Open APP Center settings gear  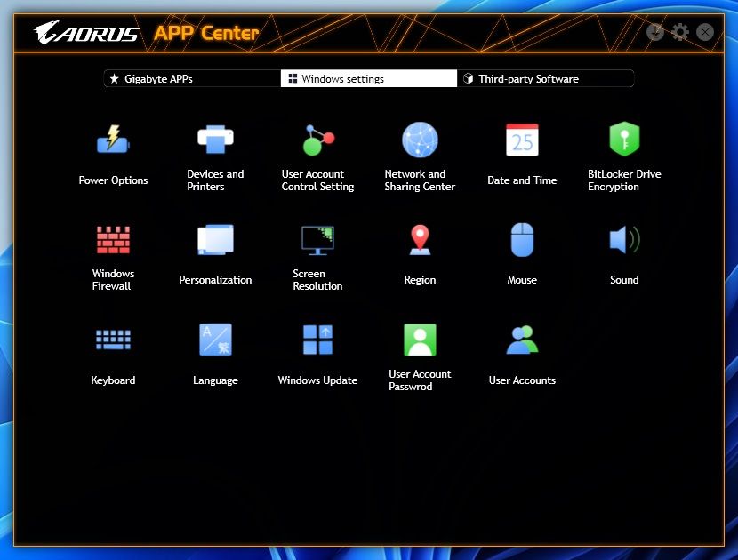pos(679,32)
